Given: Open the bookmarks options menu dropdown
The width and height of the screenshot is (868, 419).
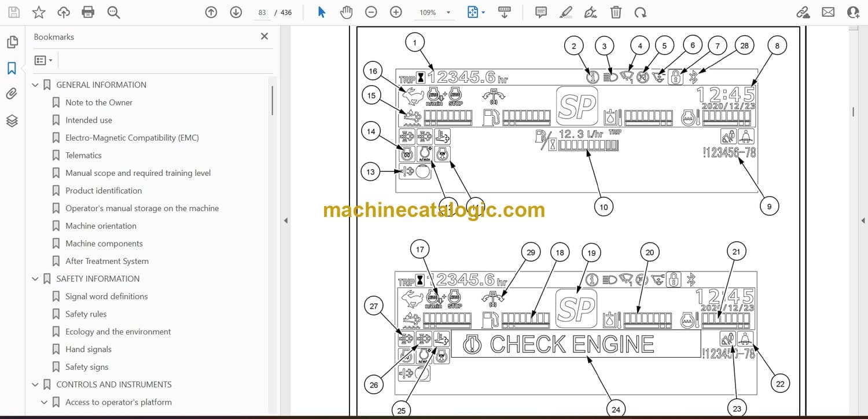Looking at the screenshot, I should tap(43, 60).
